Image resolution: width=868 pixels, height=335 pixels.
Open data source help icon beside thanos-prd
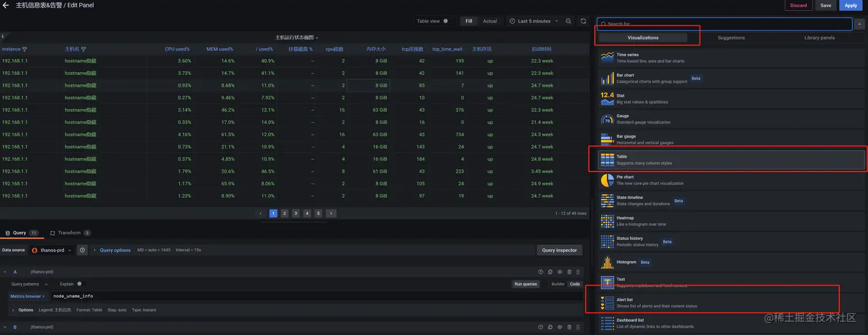(x=82, y=250)
